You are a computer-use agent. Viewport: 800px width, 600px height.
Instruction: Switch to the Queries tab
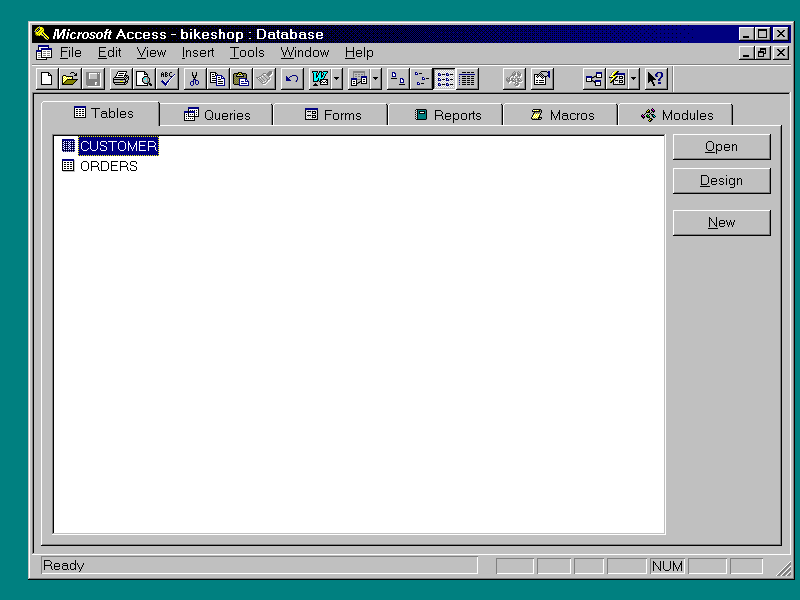[x=217, y=115]
